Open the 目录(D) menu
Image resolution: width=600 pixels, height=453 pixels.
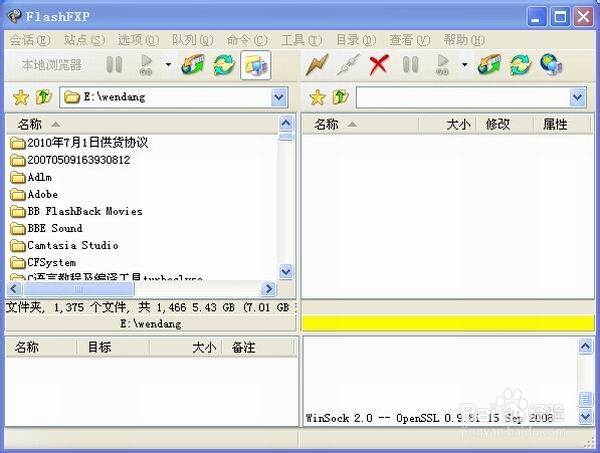click(x=356, y=40)
